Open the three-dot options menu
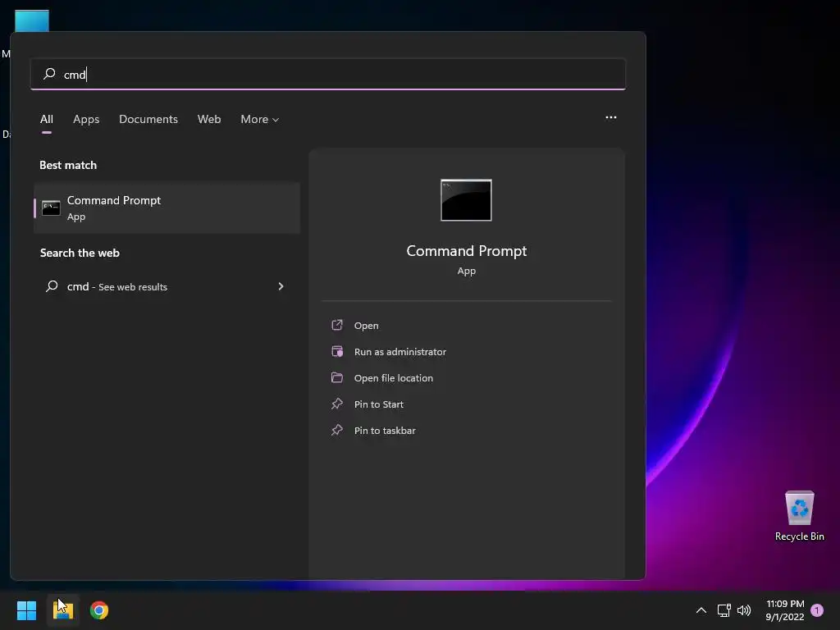 click(610, 117)
